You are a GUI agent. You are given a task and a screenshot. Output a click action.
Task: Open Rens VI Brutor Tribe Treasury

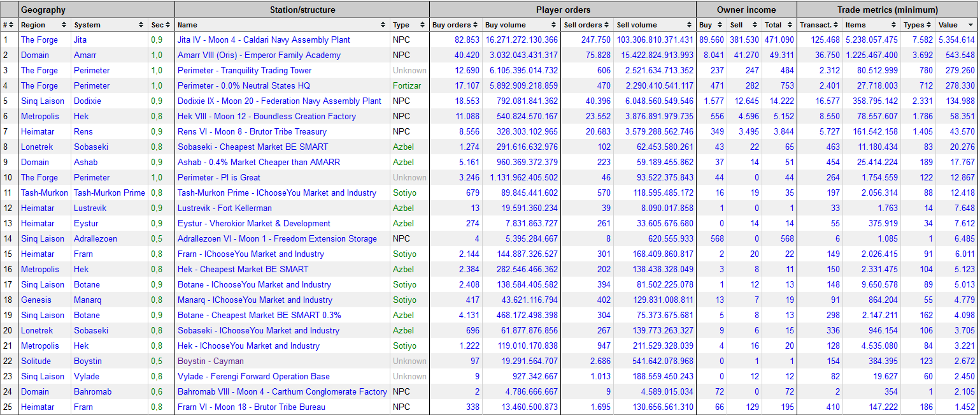252,131
